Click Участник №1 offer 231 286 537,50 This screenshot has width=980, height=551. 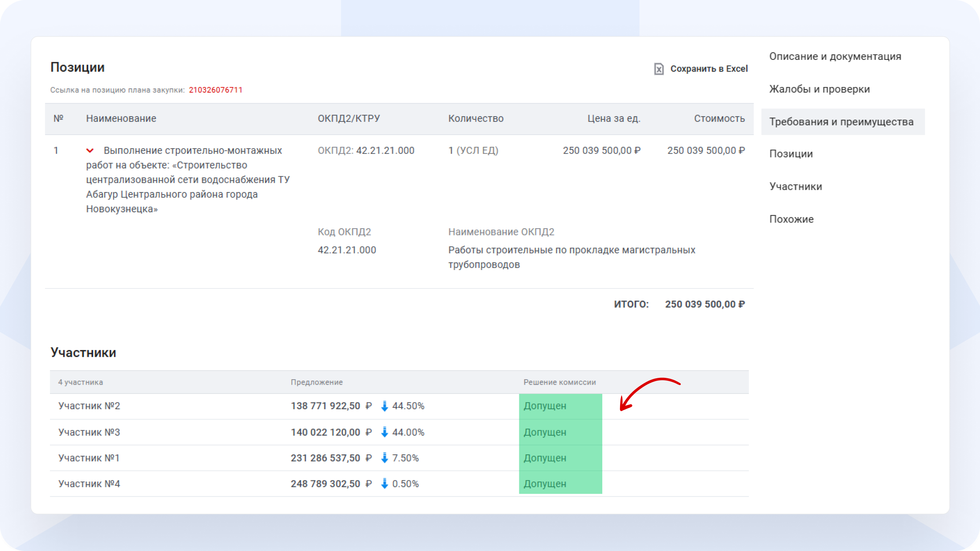pyautogui.click(x=325, y=458)
